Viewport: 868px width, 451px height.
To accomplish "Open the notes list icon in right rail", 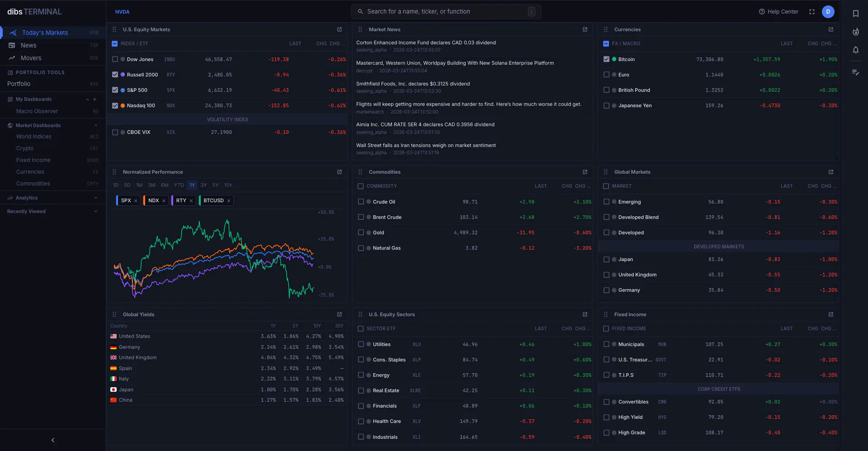I will [x=855, y=72].
